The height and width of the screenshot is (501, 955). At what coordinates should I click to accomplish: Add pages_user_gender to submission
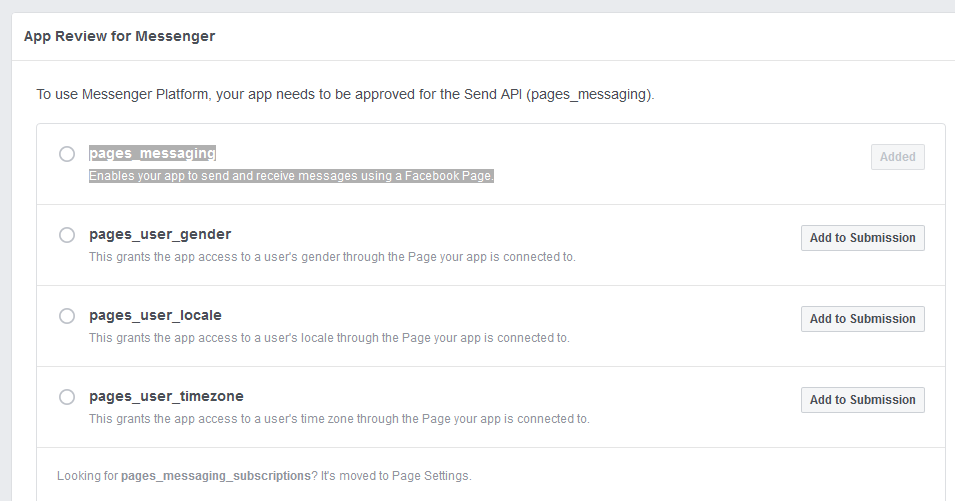(862, 238)
